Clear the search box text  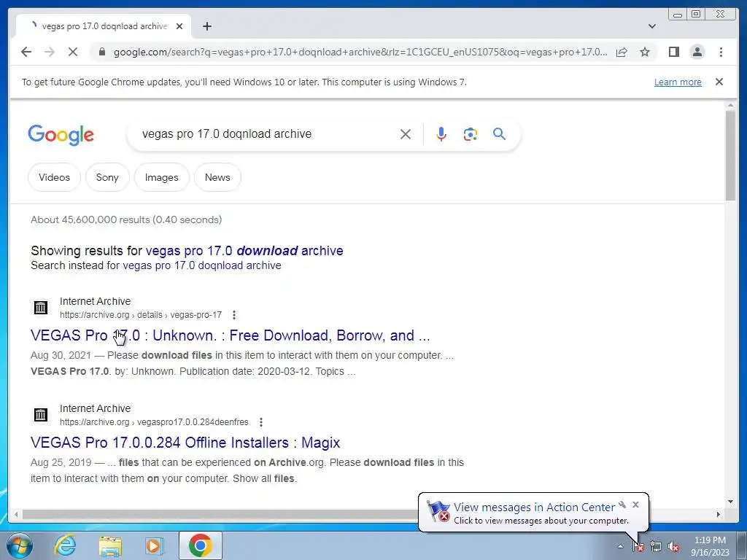pyautogui.click(x=406, y=134)
